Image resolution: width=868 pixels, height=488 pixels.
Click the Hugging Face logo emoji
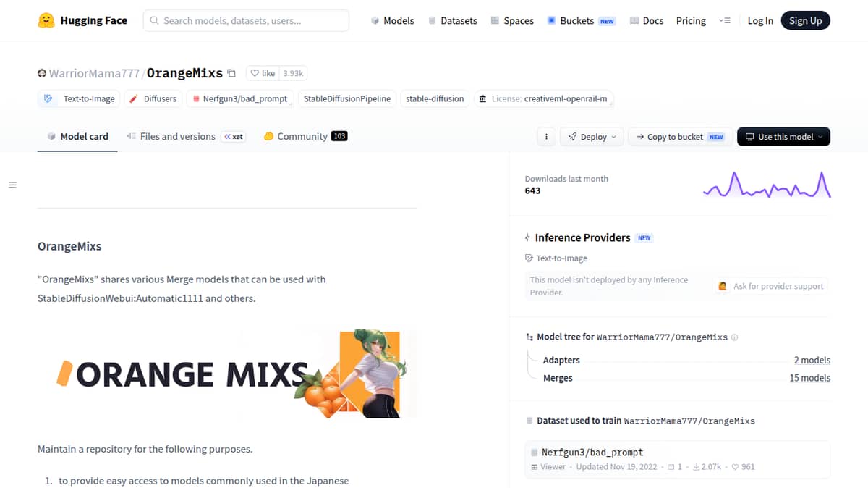(46, 20)
